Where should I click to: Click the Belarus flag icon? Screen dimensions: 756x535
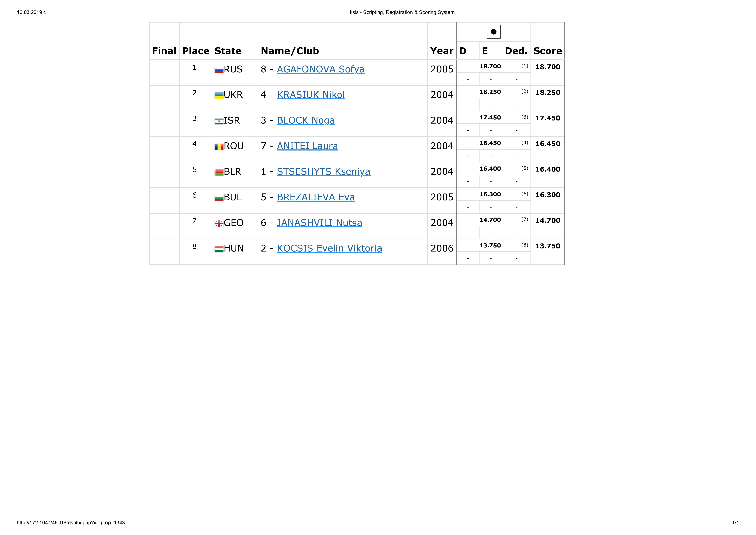pos(219,172)
